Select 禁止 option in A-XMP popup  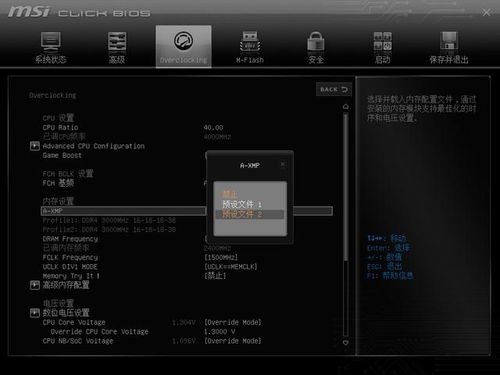pos(230,194)
